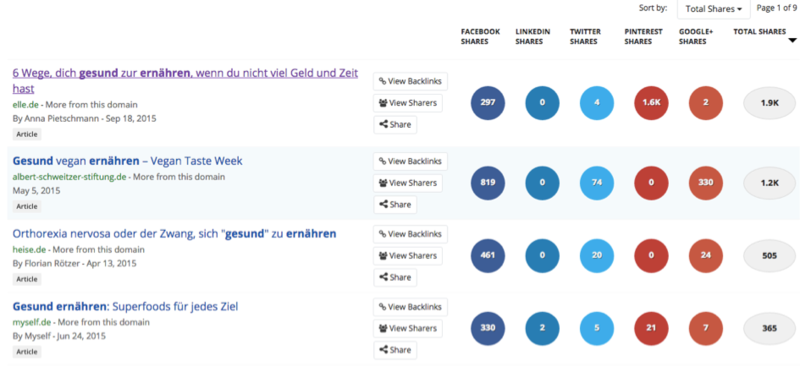Share the heise.de Orthorexia article

pyautogui.click(x=395, y=278)
